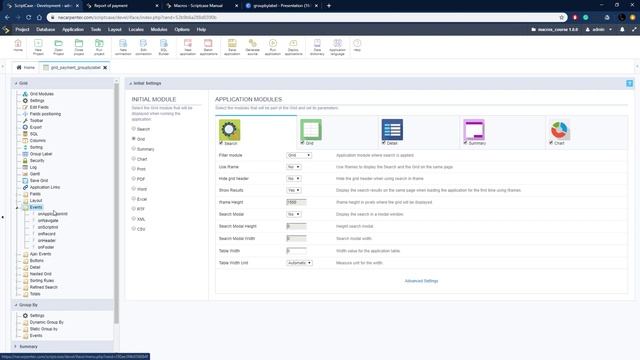Click the Deploy applications toolbar icon
Image resolution: width=640 pixels, height=360 pixels.
click(293, 47)
